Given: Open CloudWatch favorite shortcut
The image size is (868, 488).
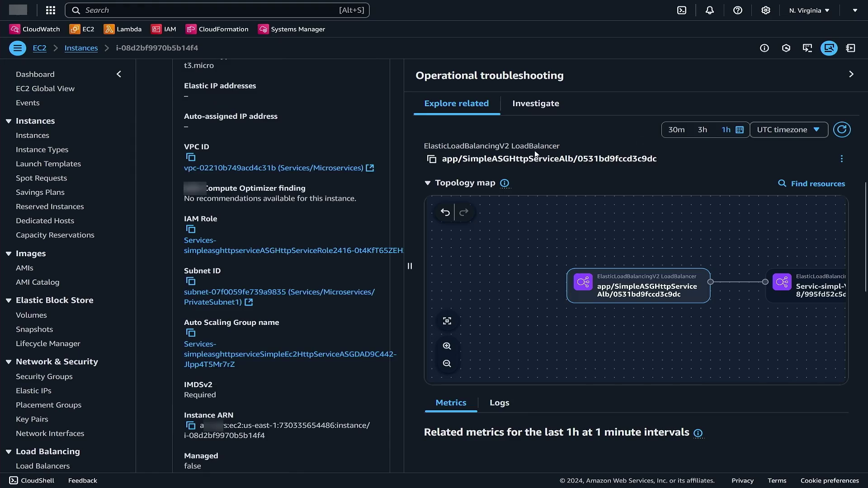Looking at the screenshot, I should (x=35, y=29).
